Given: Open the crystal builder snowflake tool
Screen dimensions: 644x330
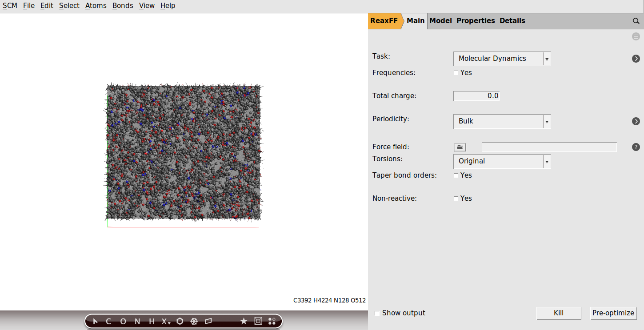Looking at the screenshot, I should tap(194, 321).
